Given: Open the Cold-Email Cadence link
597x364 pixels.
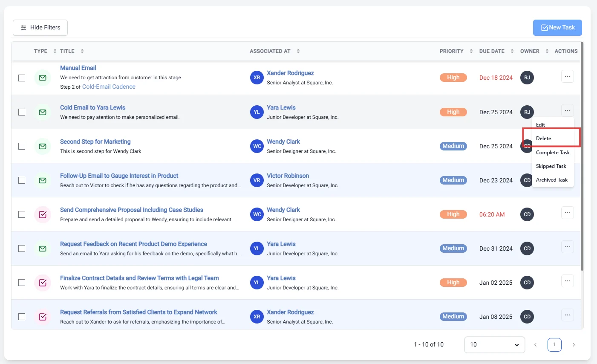Looking at the screenshot, I should coord(109,87).
